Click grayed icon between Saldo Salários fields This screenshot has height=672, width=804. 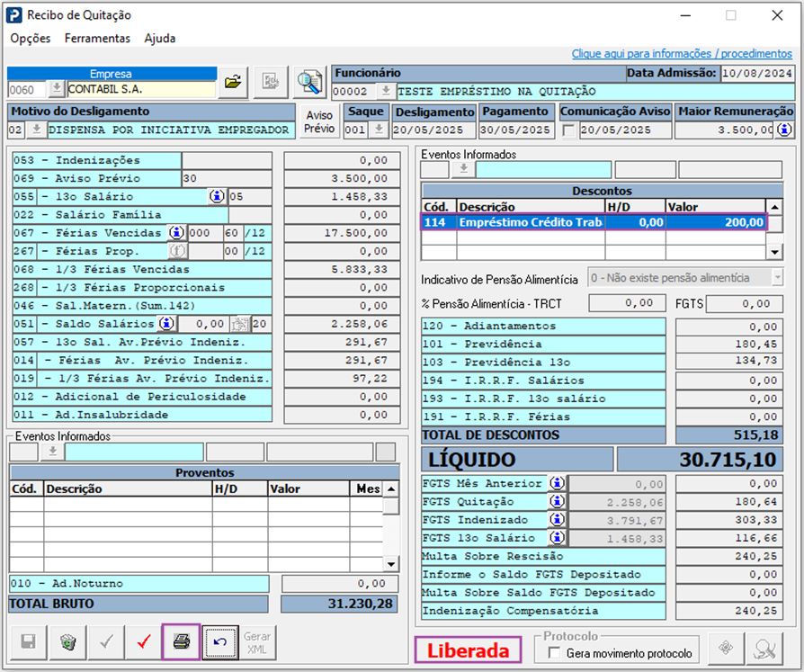tap(239, 324)
